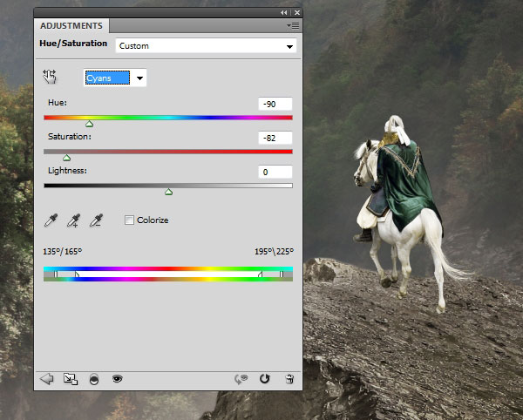523x420 pixels.
Task: Click the Colorize label text
Action: [153, 220]
